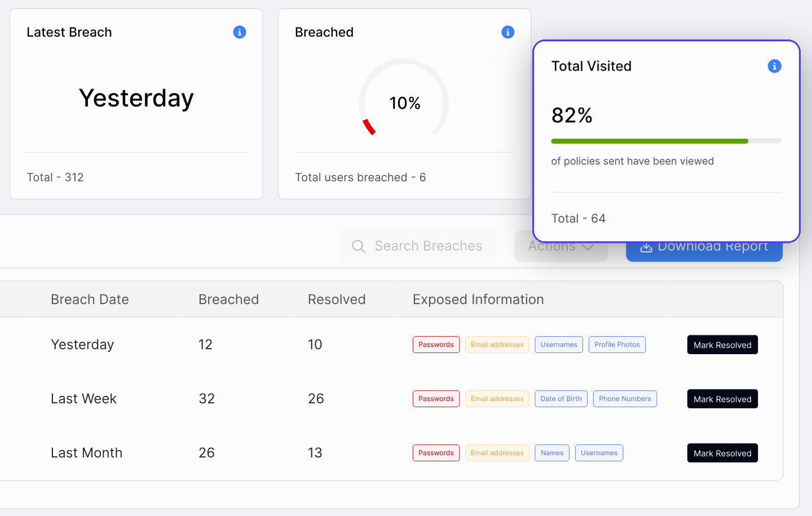This screenshot has width=812, height=516.
Task: Select the Usernames tag in Yesterday row
Action: tap(559, 345)
